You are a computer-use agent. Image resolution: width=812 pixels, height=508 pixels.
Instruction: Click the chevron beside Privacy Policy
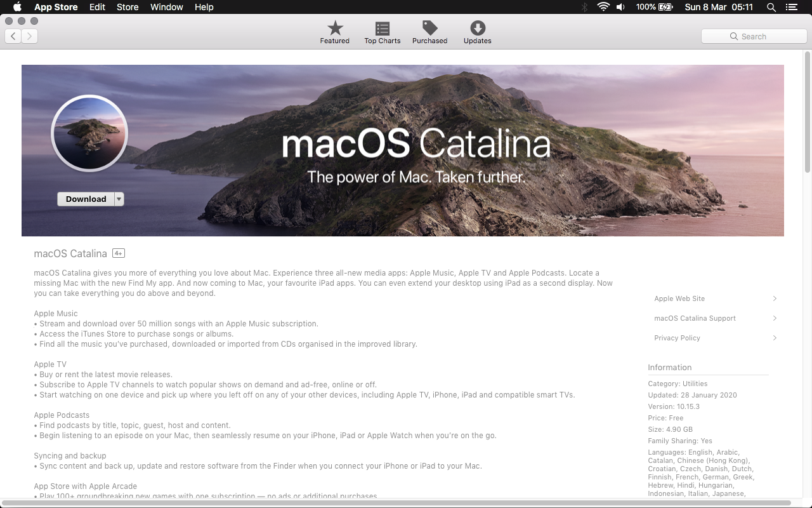(775, 338)
